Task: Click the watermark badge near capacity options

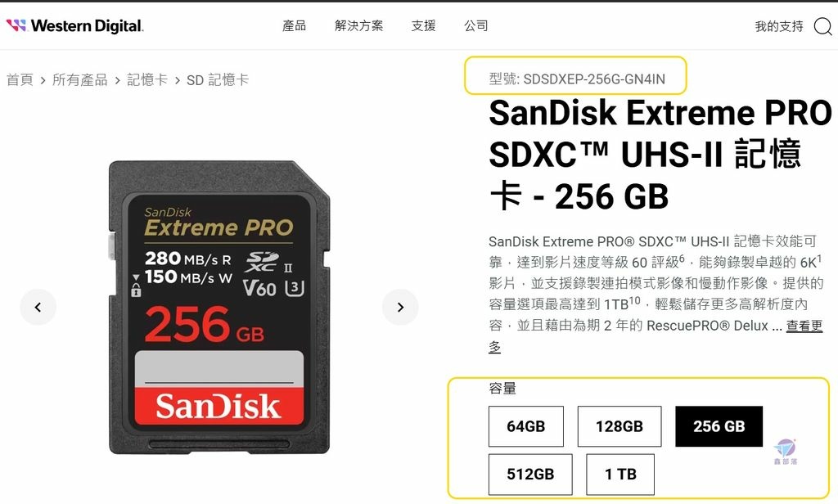Action: tap(785, 451)
